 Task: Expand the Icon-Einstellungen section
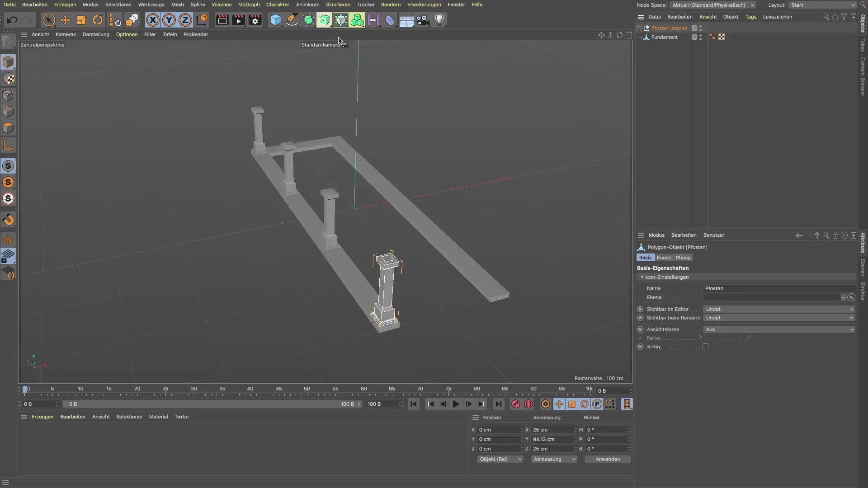click(642, 277)
